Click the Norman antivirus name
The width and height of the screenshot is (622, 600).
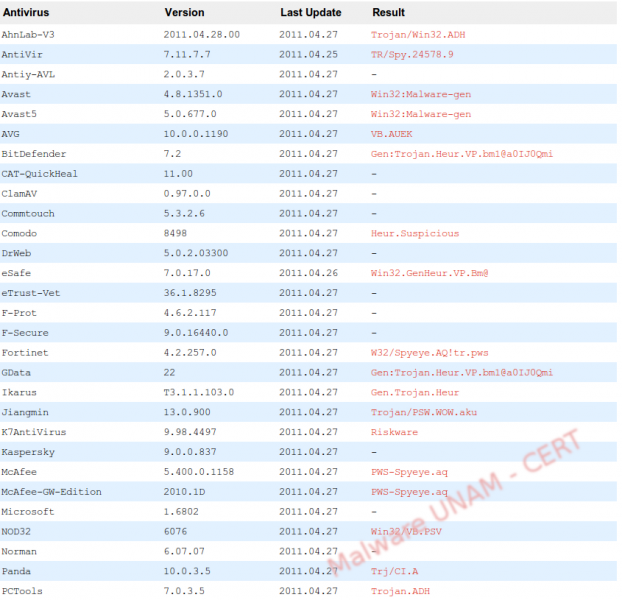19,552
